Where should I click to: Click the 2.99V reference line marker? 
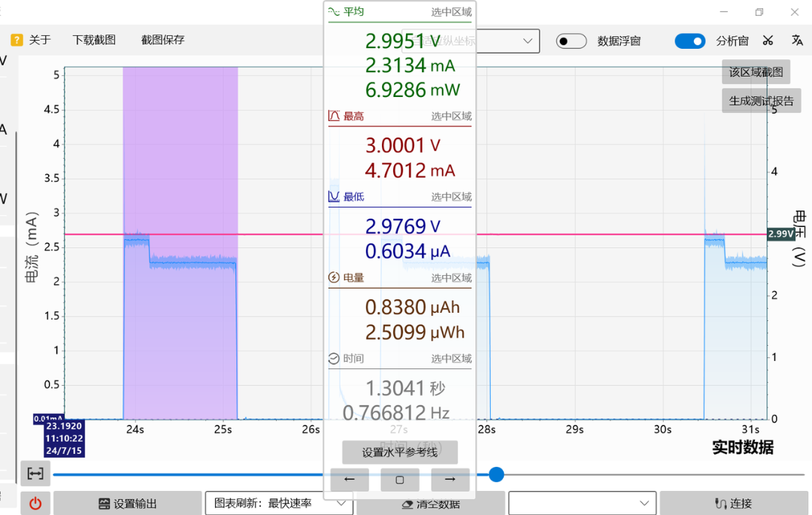781,234
